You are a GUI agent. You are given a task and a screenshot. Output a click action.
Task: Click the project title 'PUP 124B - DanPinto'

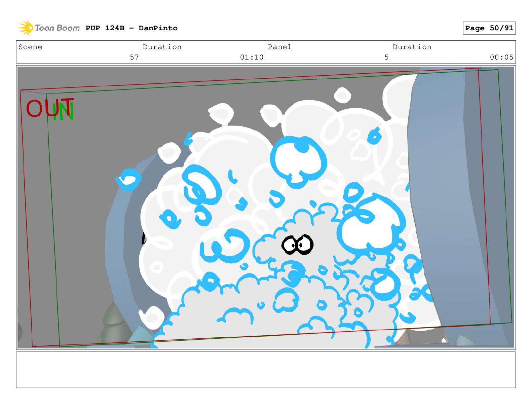point(131,28)
